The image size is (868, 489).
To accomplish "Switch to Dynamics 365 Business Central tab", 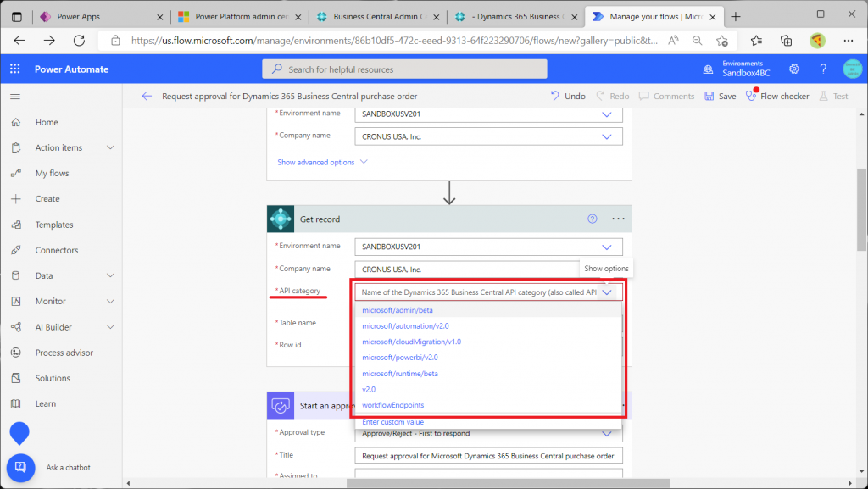I will point(515,17).
